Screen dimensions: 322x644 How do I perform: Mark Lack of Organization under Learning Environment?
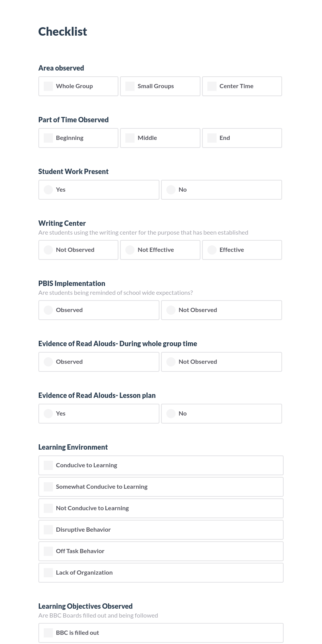[48, 573]
